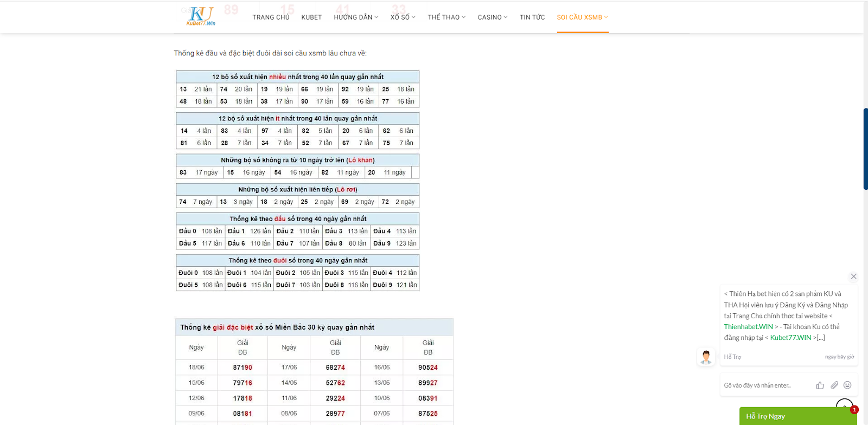Open the TIN TỨC navigation item
The height and width of the screenshot is (425, 868).
[532, 17]
